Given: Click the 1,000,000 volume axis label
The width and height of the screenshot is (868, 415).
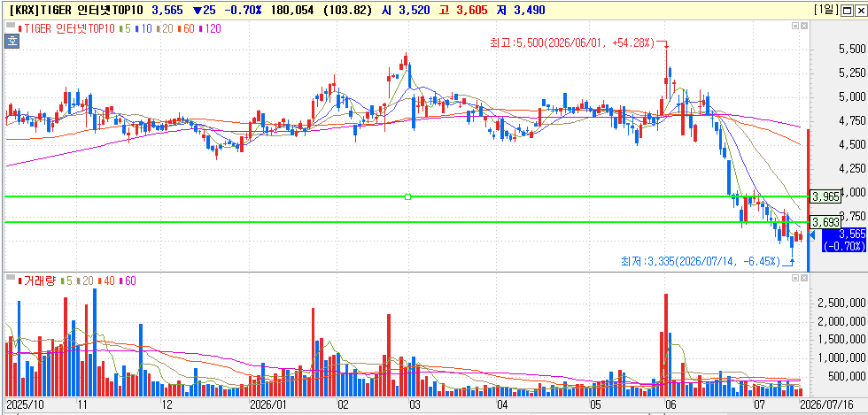Looking at the screenshot, I should (x=841, y=358).
